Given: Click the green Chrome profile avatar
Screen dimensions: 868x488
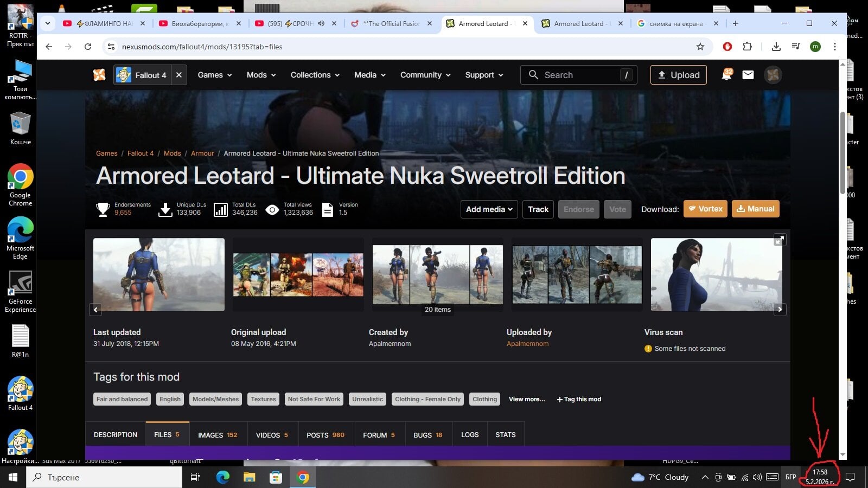Looking at the screenshot, I should coord(815,47).
